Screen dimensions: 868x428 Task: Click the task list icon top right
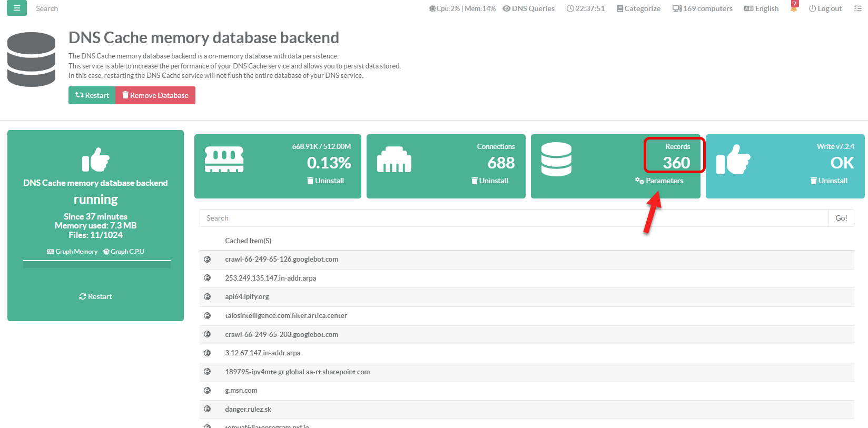point(857,8)
